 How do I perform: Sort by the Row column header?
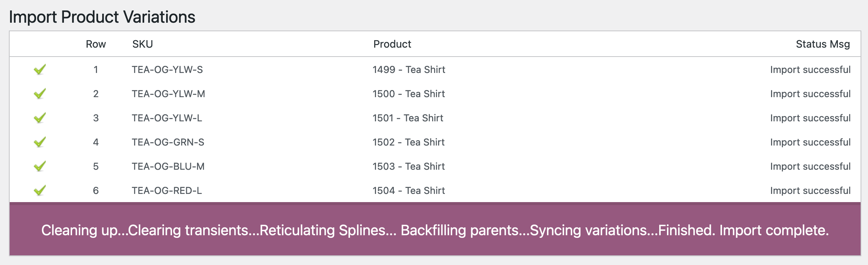(x=95, y=44)
